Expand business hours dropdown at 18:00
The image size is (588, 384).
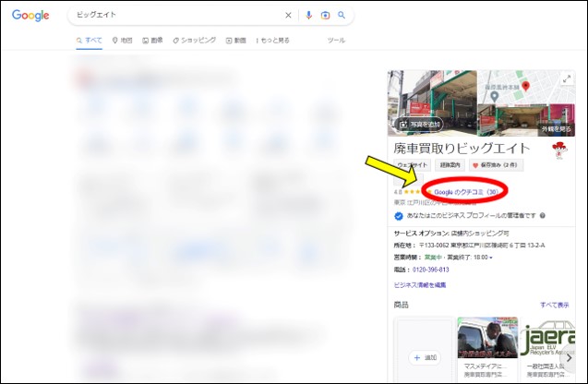(491, 258)
